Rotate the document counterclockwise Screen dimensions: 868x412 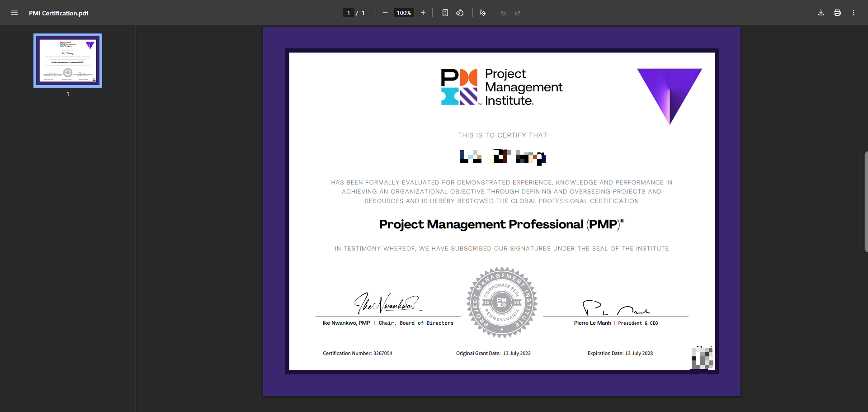(x=460, y=13)
